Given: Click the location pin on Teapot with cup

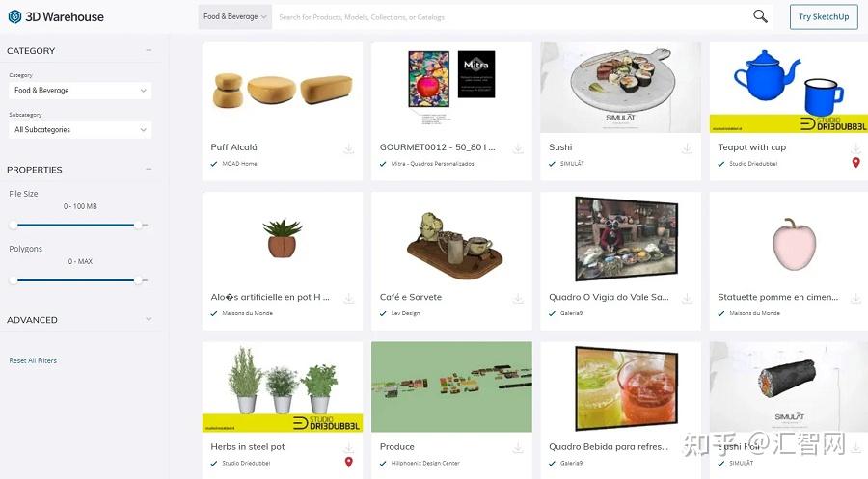Looking at the screenshot, I should tap(855, 163).
